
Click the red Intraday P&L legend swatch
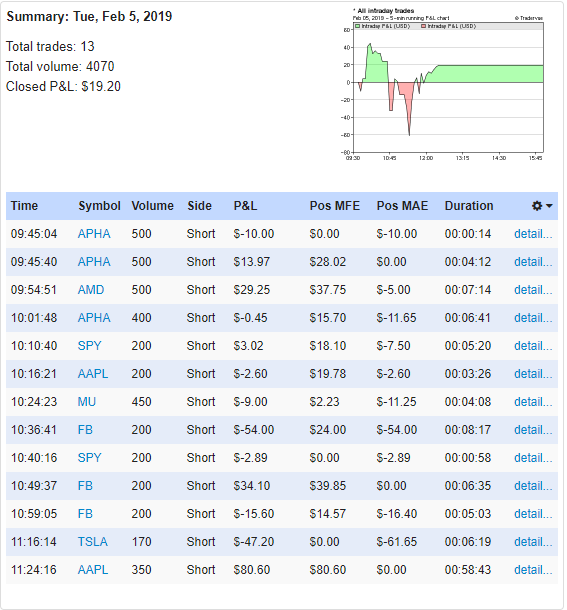tap(423, 26)
